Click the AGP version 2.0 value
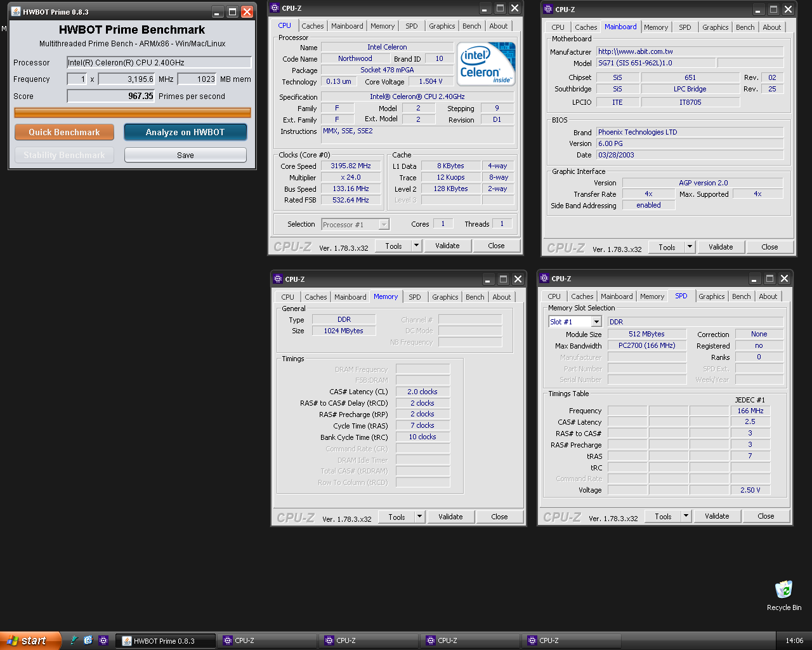The image size is (812, 650). 703,183
